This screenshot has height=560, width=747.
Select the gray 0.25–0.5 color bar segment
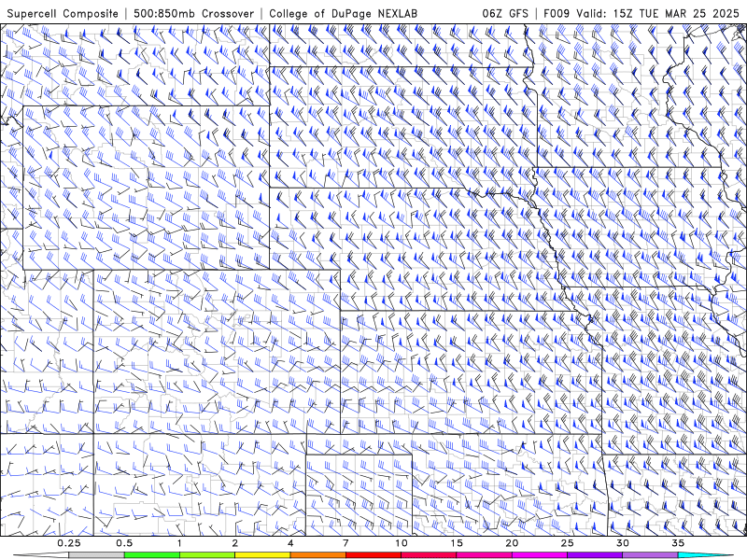point(97,555)
